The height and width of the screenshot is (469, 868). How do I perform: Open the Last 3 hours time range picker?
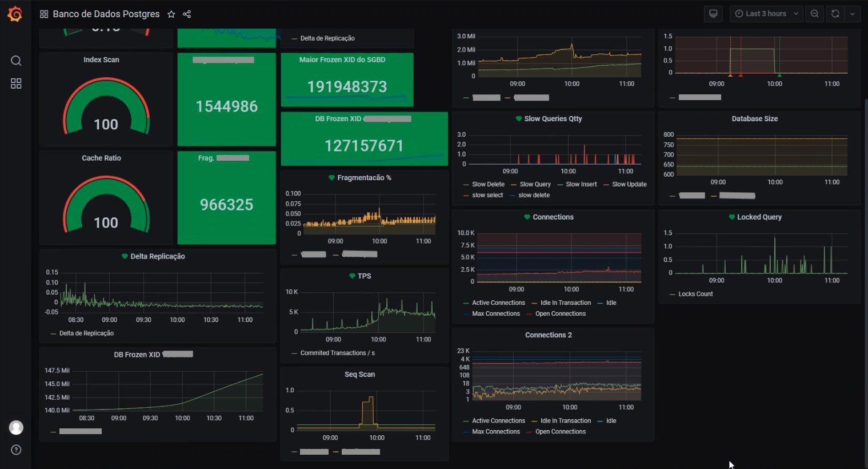pyautogui.click(x=766, y=13)
